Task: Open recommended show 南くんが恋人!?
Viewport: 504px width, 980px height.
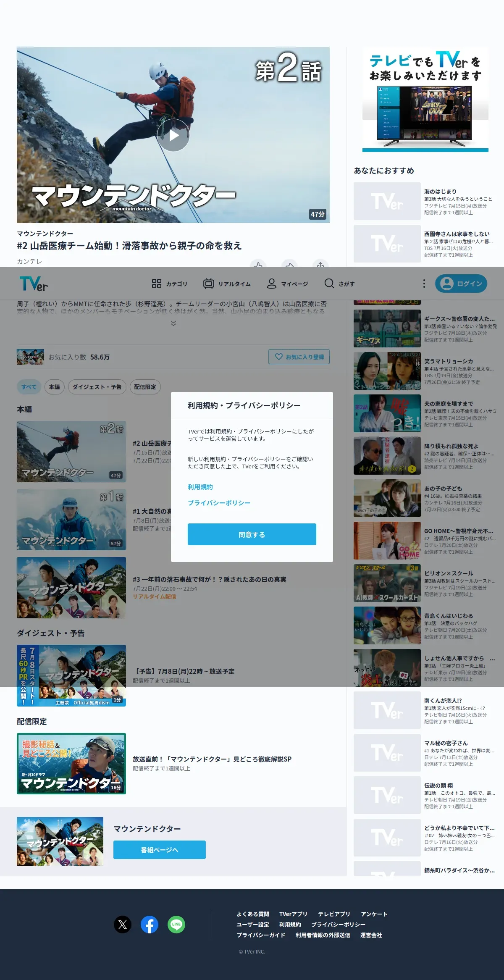Action: pyautogui.click(x=425, y=710)
